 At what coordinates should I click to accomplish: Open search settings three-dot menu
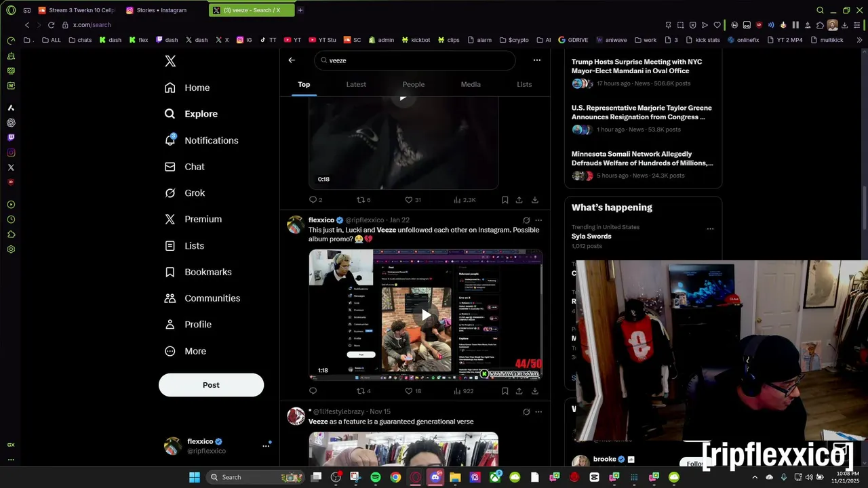click(x=537, y=60)
